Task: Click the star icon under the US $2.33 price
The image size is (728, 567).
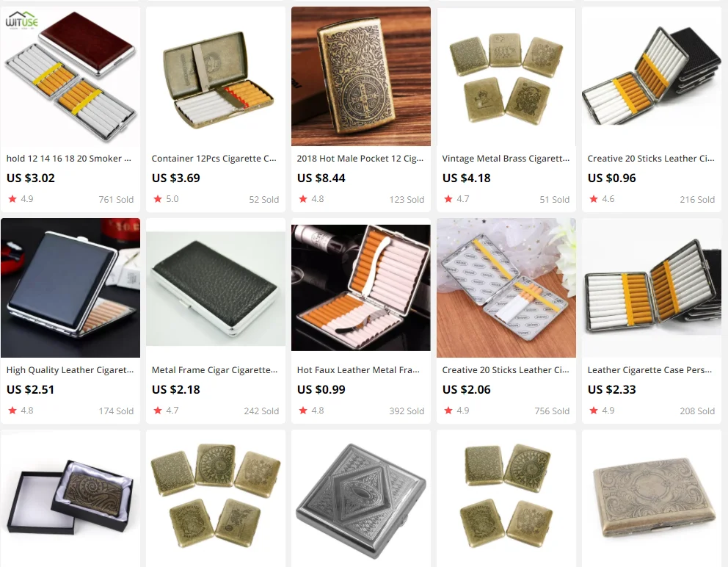Action: (594, 411)
